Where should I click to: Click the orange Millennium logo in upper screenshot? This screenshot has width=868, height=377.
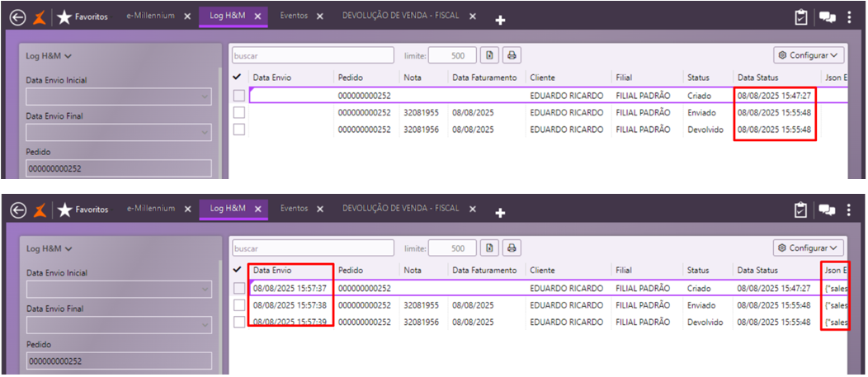pos(40,17)
